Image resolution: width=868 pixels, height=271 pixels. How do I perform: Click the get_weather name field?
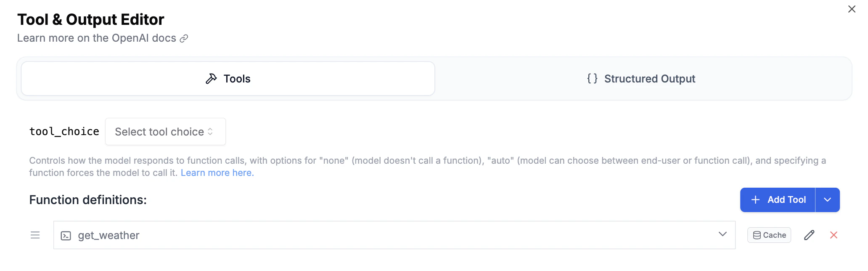(x=108, y=235)
